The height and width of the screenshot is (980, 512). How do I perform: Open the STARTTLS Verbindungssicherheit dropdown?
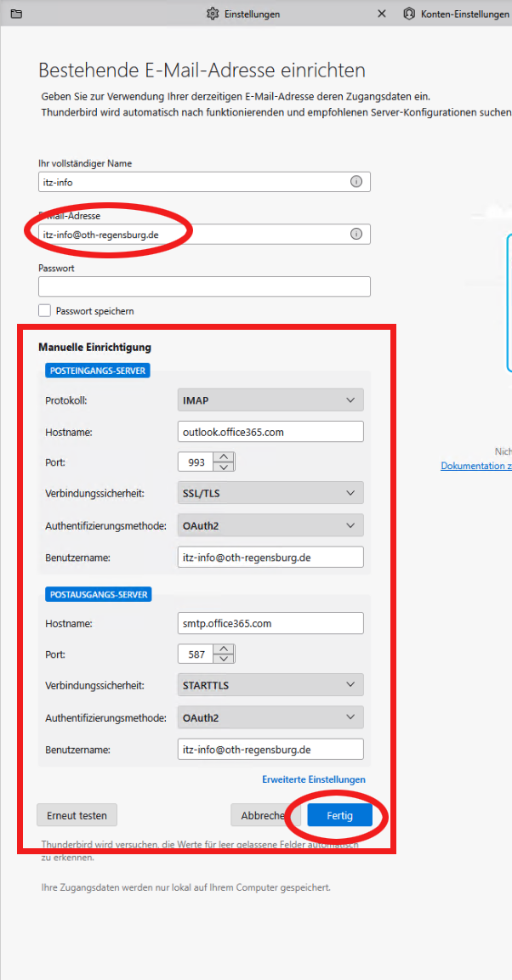[270, 685]
